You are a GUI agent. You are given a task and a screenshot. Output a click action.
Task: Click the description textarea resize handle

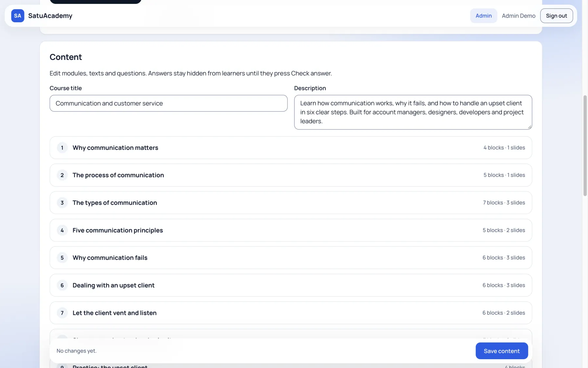(x=530, y=127)
